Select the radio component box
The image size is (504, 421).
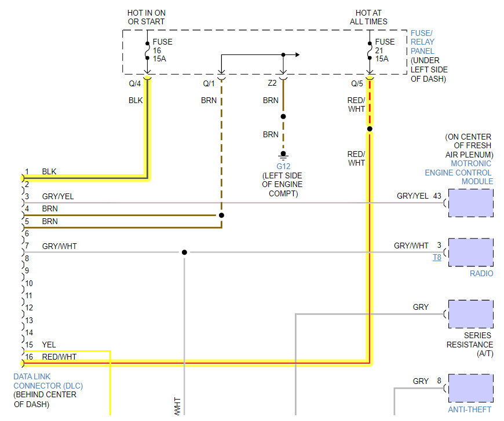[471, 252]
